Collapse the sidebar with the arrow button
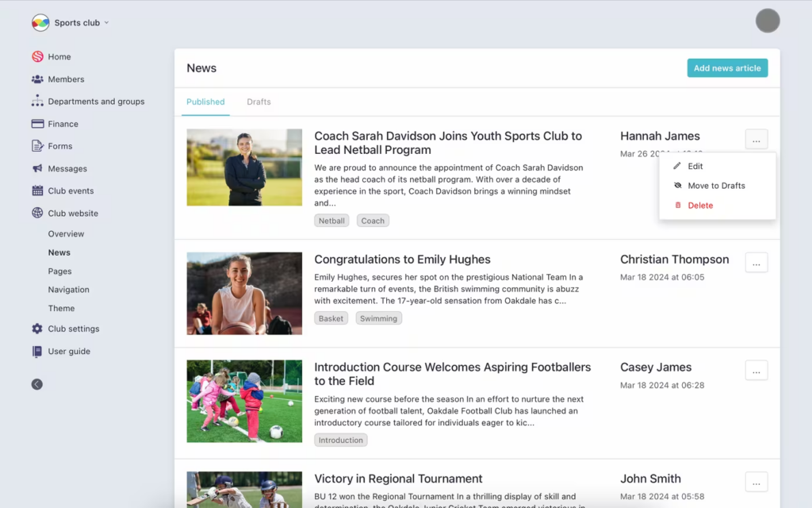This screenshot has height=508, width=812. pos(36,384)
